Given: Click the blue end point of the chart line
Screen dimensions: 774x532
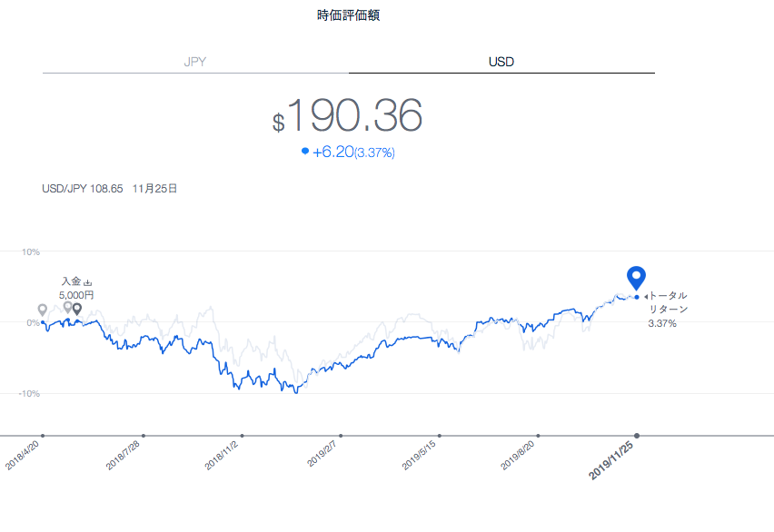Looking at the screenshot, I should [637, 297].
